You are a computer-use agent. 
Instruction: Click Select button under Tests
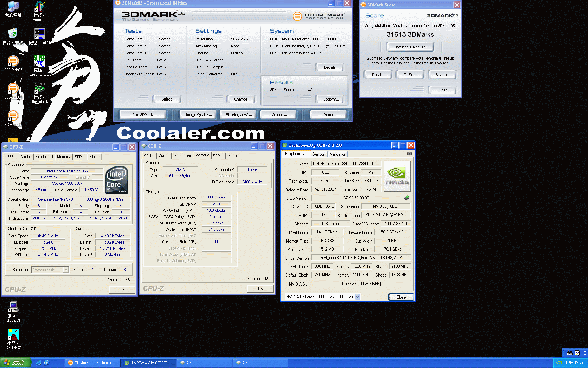[x=168, y=99]
